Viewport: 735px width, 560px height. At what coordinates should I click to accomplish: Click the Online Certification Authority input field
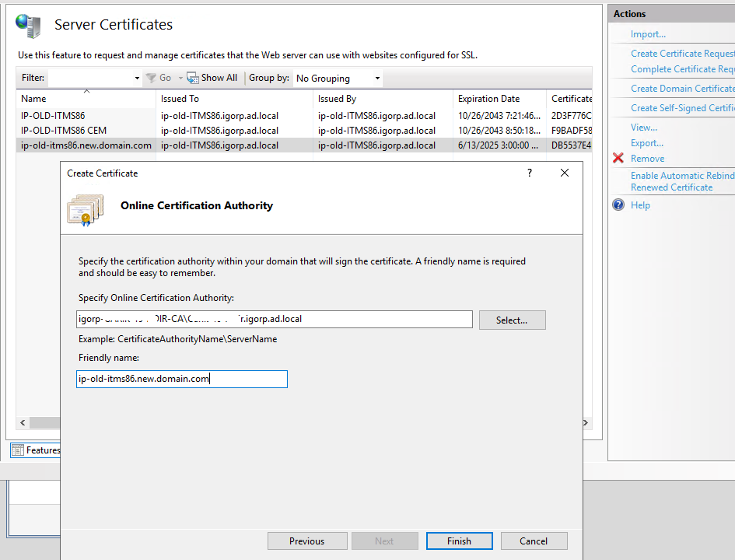pyautogui.click(x=275, y=319)
